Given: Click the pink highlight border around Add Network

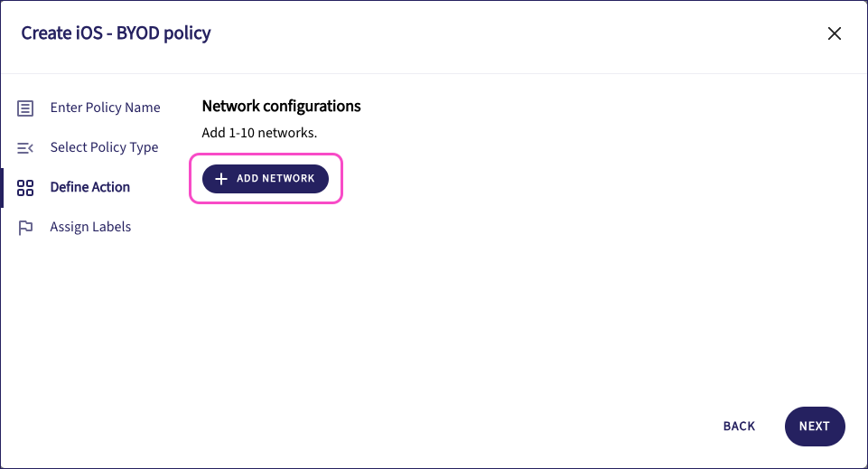Looking at the screenshot, I should (266, 202).
